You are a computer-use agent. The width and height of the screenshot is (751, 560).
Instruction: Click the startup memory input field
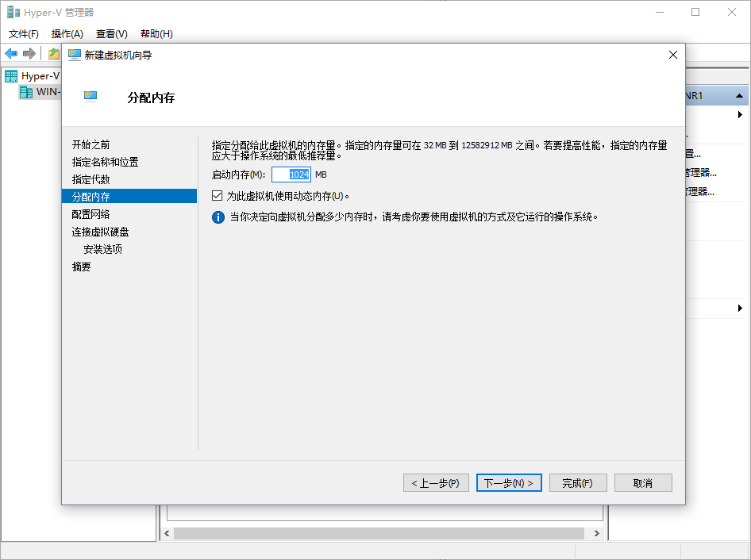coord(291,175)
